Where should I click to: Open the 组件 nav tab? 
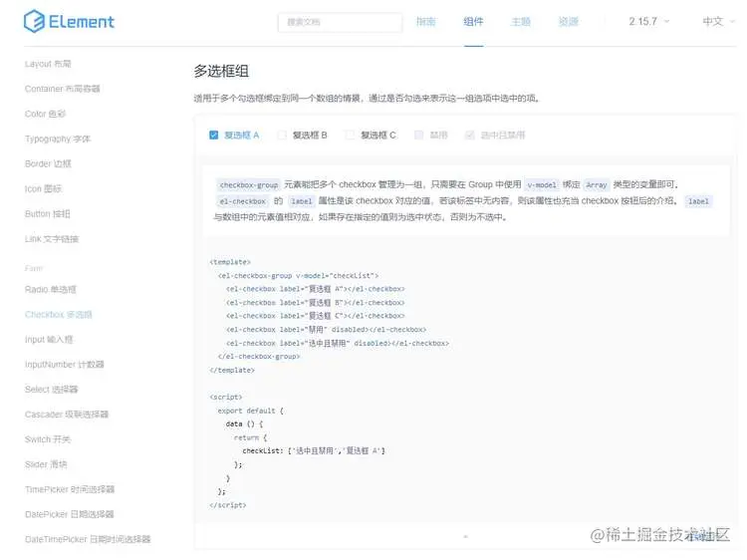(x=473, y=22)
